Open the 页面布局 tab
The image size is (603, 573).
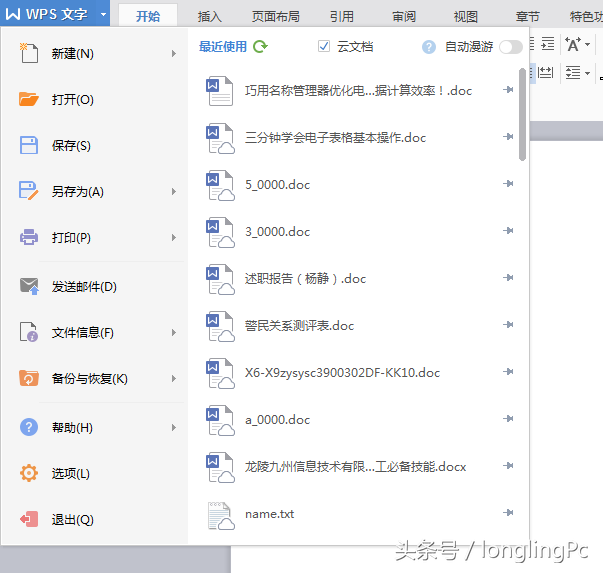(275, 16)
